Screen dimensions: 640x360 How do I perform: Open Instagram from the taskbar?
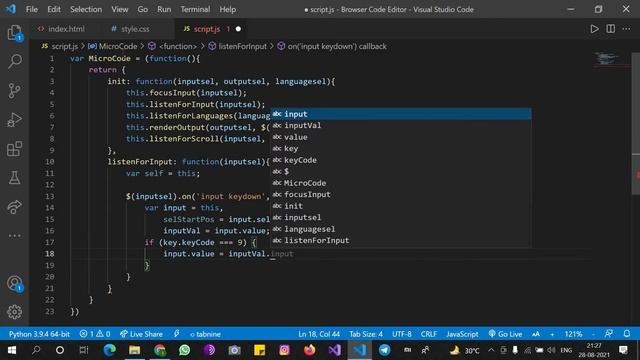[x=284, y=350]
